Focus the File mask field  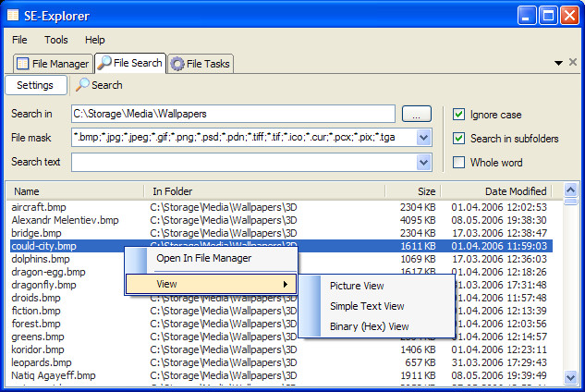[244, 138]
